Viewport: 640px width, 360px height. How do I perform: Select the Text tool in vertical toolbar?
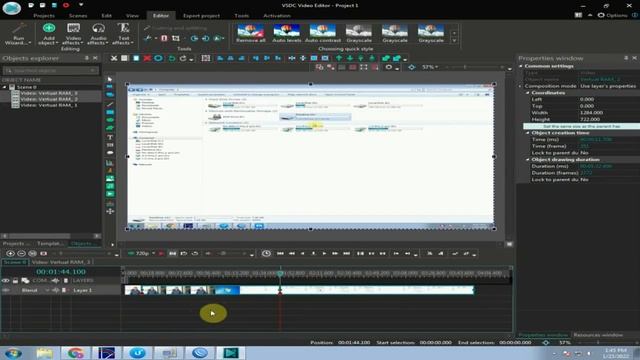(x=110, y=137)
